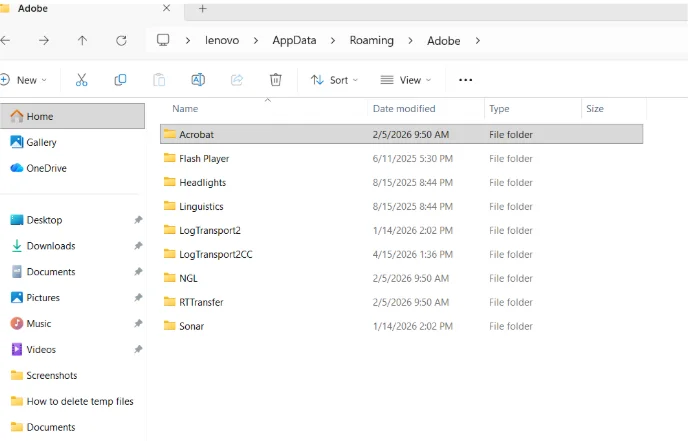Click the Headlights folder icon

[x=169, y=182]
